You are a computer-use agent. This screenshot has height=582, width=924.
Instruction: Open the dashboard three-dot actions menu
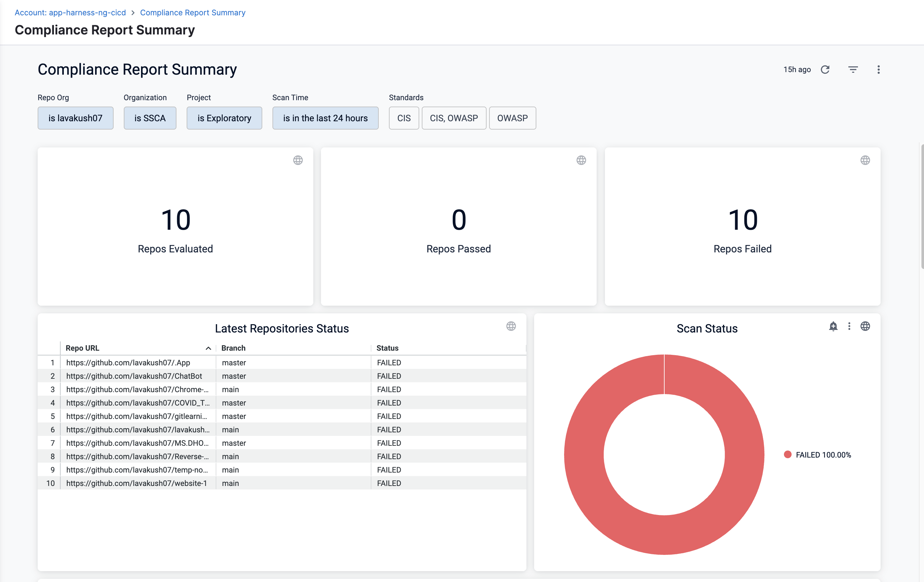pos(878,70)
